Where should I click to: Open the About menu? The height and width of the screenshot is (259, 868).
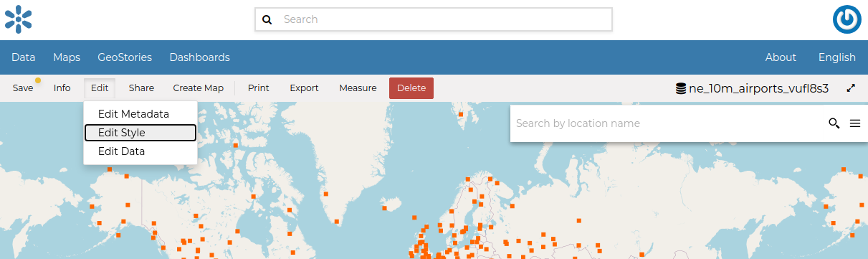click(781, 57)
